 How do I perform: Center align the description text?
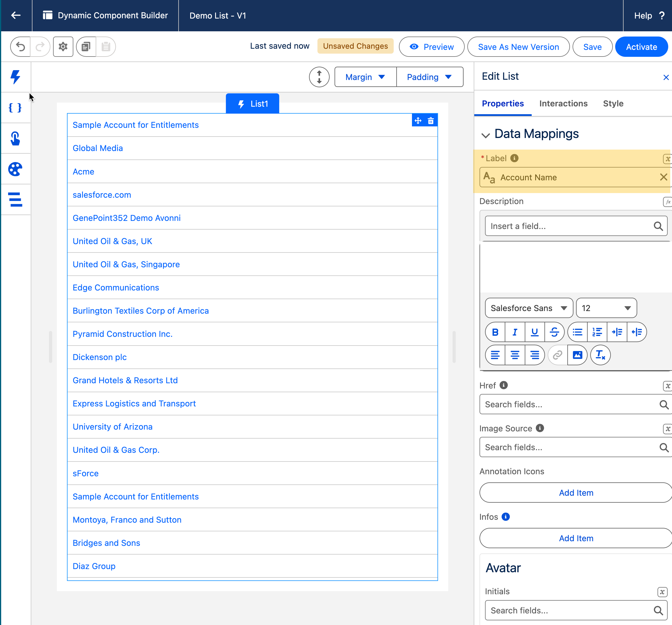pyautogui.click(x=515, y=355)
